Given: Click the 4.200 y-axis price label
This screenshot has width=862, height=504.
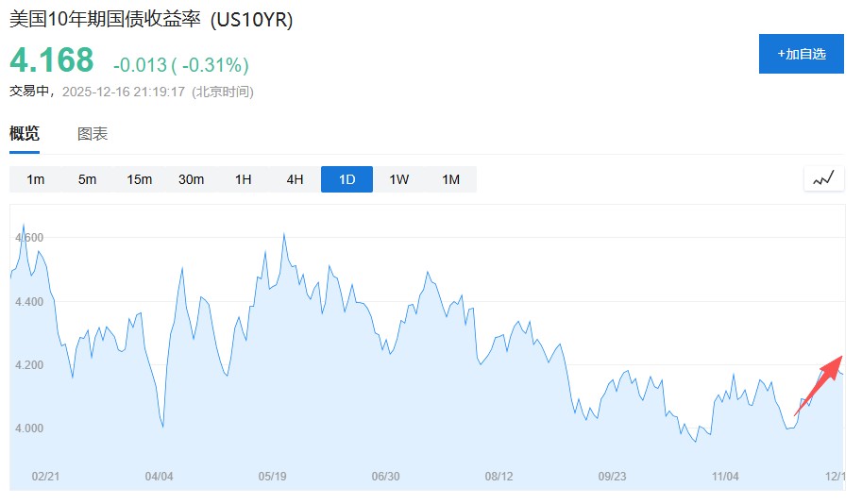Looking at the screenshot, I should click(28, 365).
